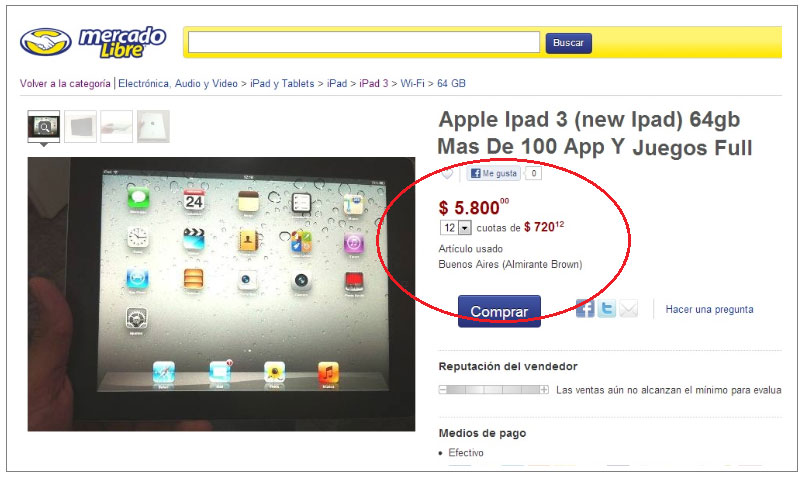Share listing via Twitter icon
This screenshot has height=477, width=808.
tap(607, 309)
